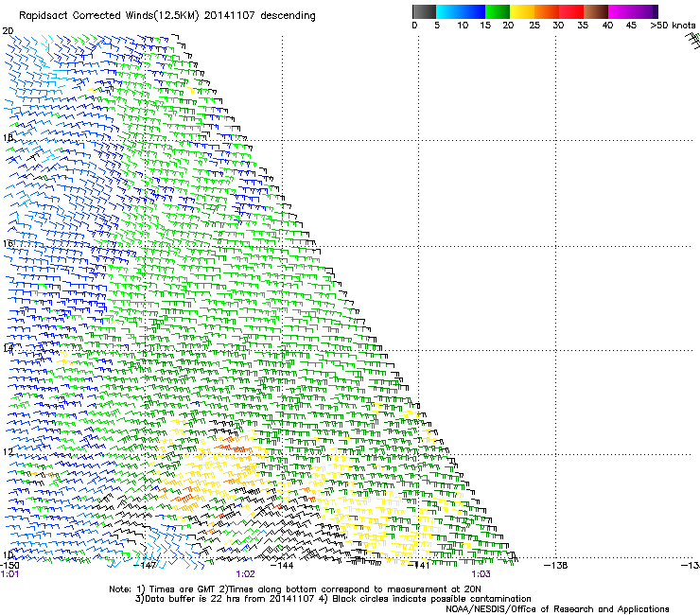
Task: Click the '>50 knots' legend label
Action: click(673, 26)
